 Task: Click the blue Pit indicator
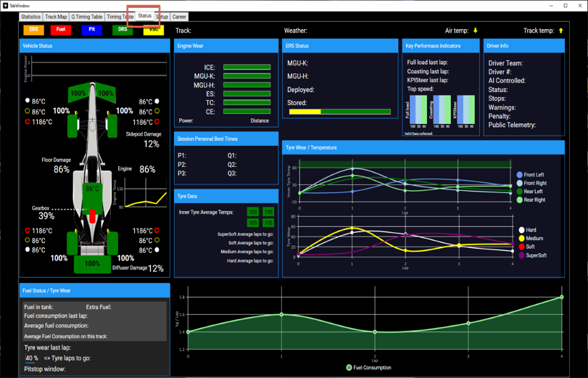click(x=92, y=30)
